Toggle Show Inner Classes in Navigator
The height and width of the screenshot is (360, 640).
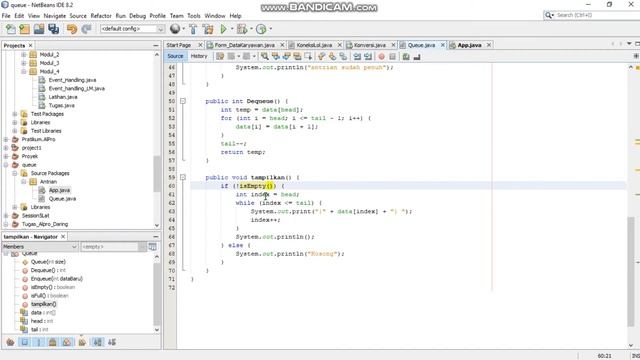67,342
